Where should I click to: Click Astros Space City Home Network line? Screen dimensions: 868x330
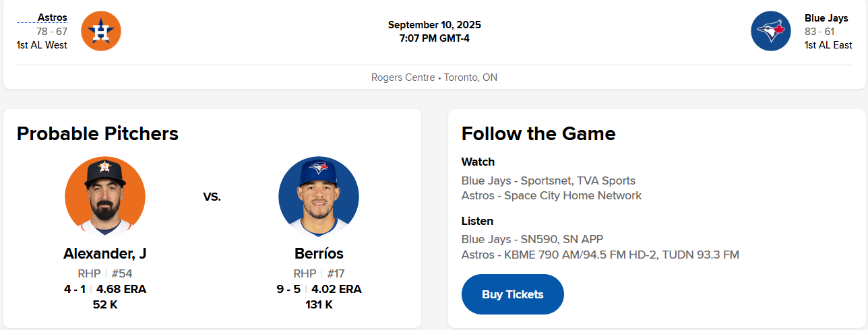click(551, 195)
